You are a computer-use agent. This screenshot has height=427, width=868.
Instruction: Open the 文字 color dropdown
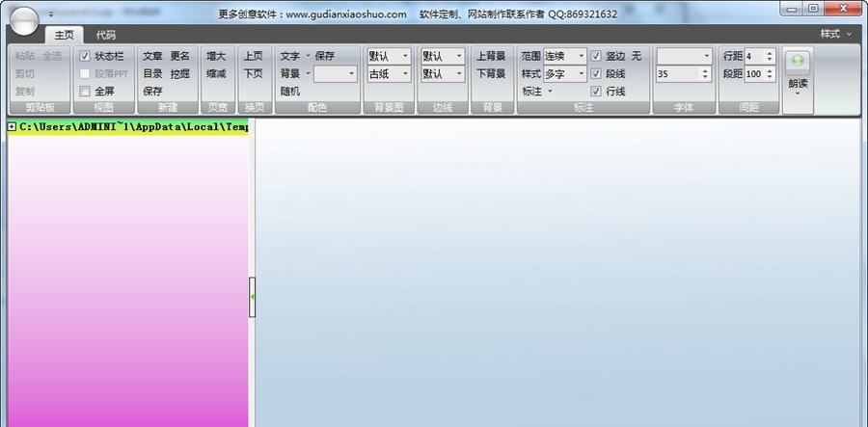(x=294, y=56)
